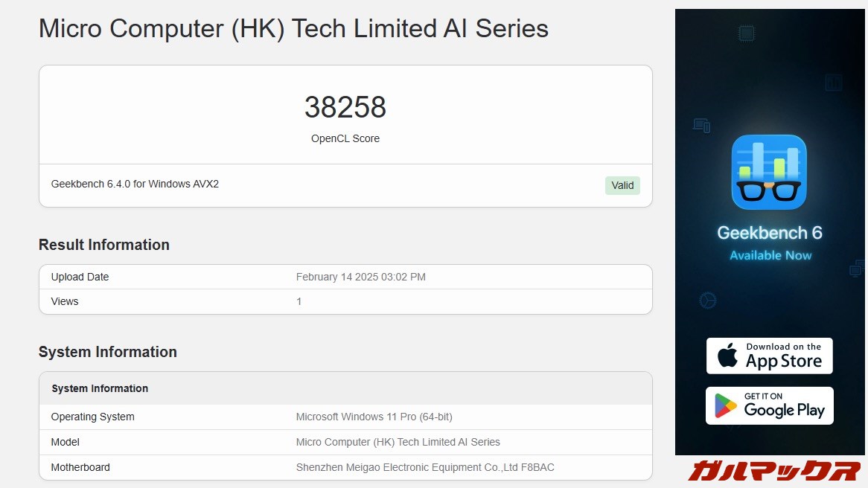Click the 'Available Now' text in ad
868x488 pixels.
[x=770, y=255]
